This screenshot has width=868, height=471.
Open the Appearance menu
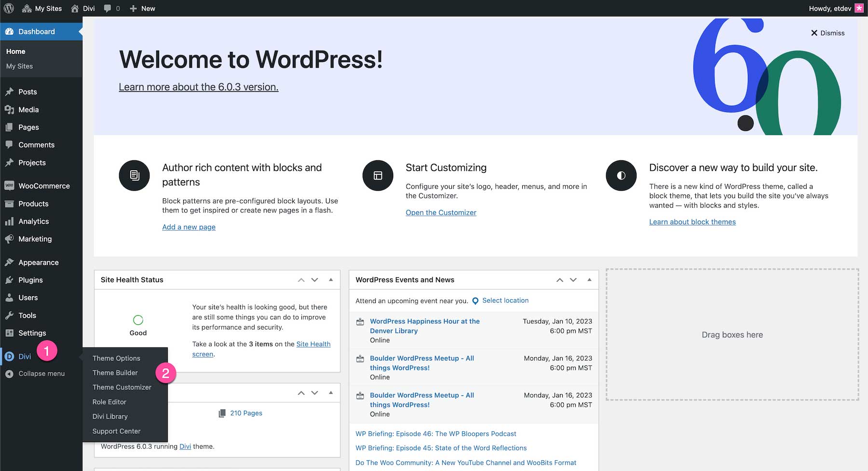(38, 263)
